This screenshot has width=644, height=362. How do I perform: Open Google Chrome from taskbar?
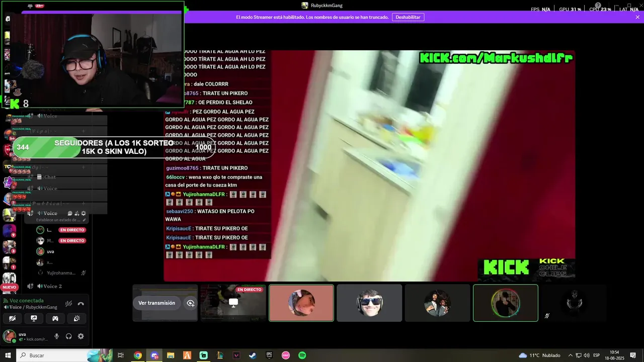138,355
